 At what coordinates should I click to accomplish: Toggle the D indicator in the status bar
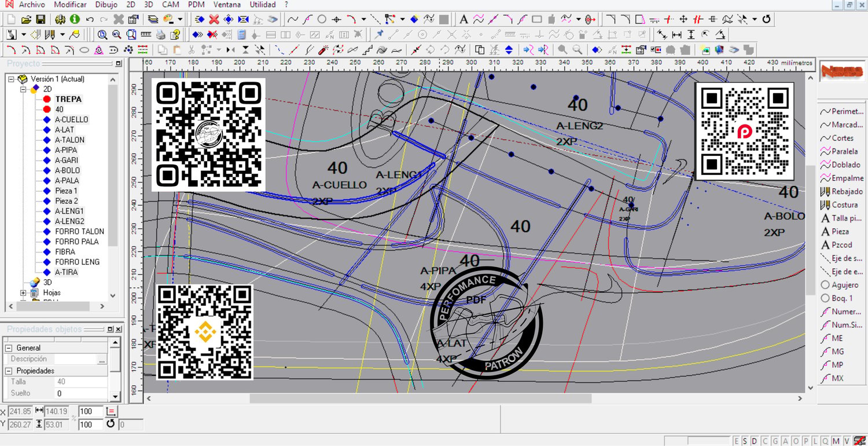[756, 441]
